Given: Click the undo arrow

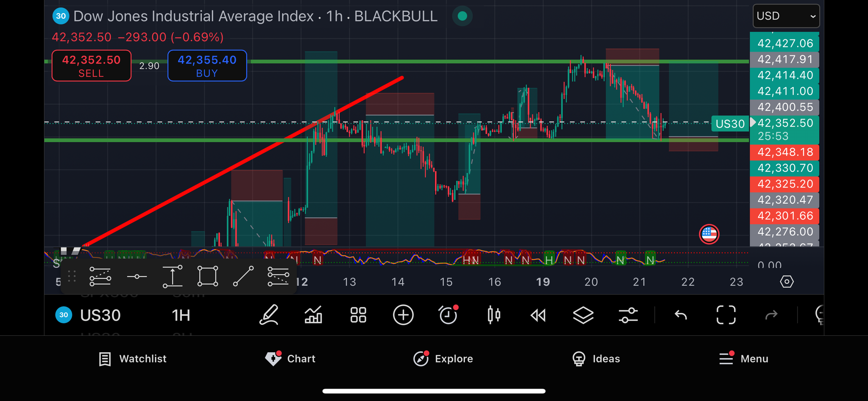Looking at the screenshot, I should [x=681, y=315].
